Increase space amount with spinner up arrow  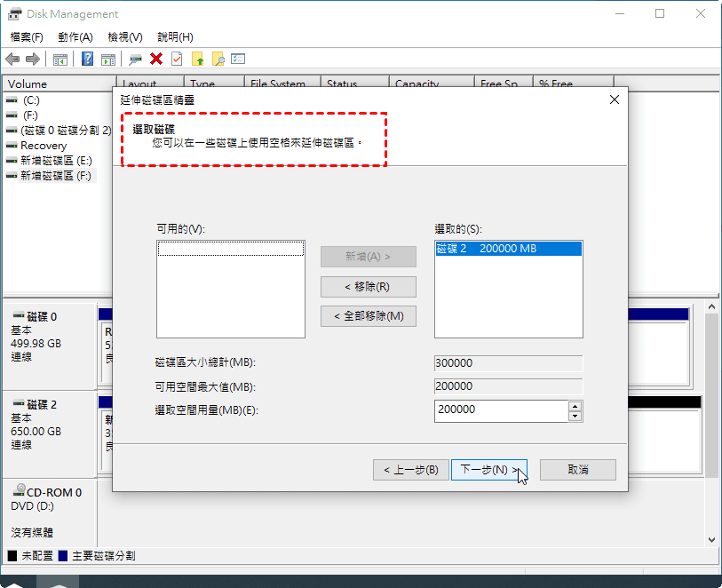575,406
